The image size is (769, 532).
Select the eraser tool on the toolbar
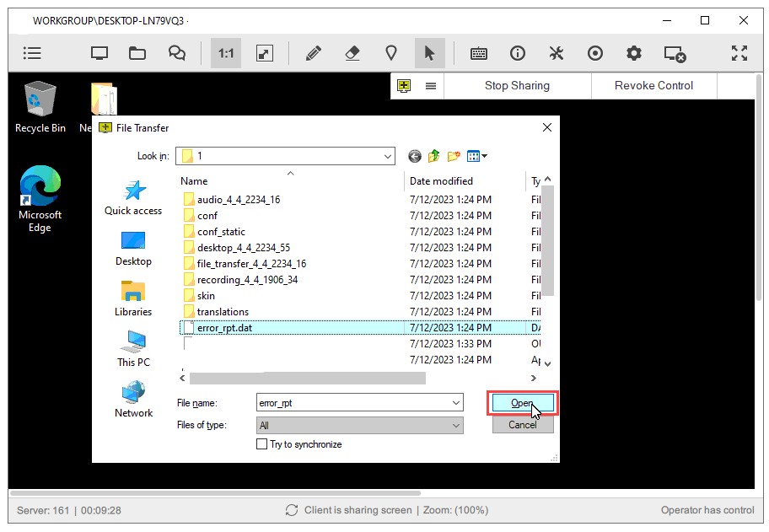(x=352, y=52)
